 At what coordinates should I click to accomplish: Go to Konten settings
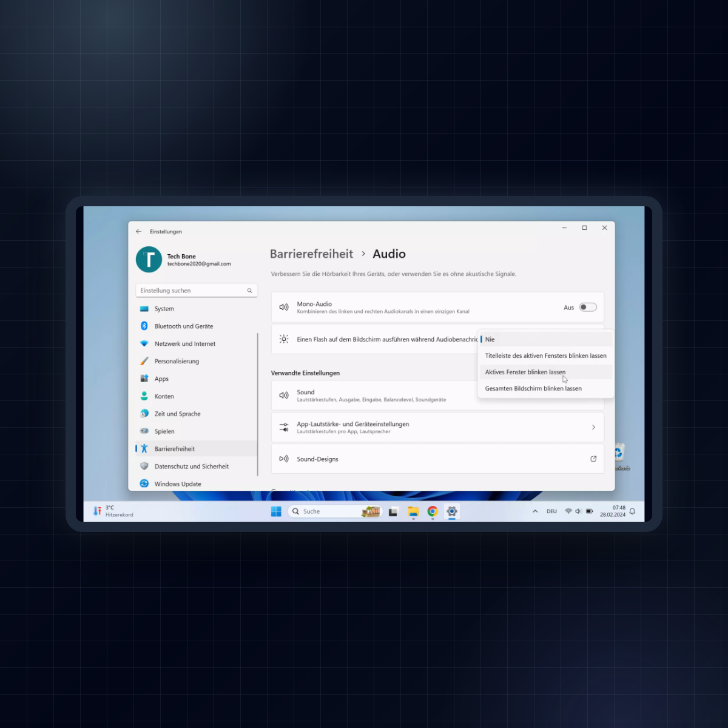[196, 396]
